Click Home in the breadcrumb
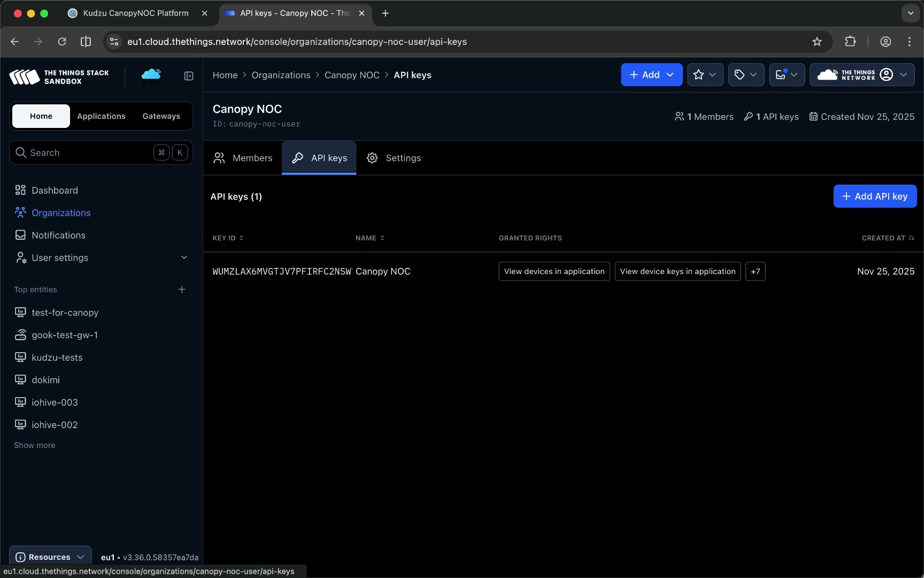Image resolution: width=924 pixels, height=578 pixels. pyautogui.click(x=225, y=75)
